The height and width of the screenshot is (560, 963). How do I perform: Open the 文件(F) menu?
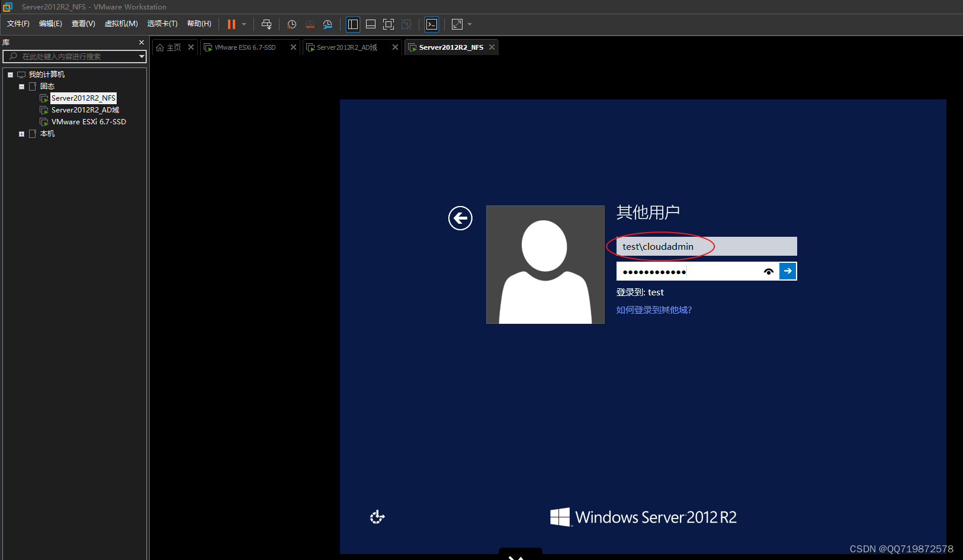coord(18,24)
